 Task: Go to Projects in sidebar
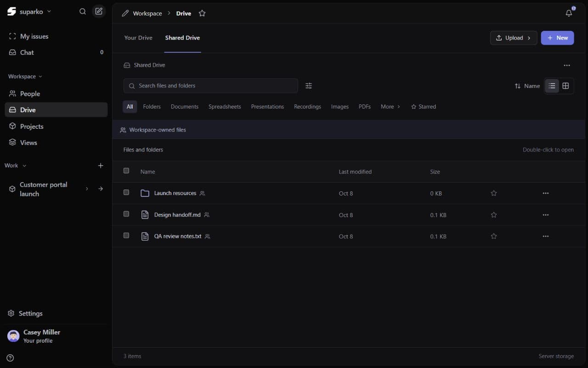click(x=56, y=126)
